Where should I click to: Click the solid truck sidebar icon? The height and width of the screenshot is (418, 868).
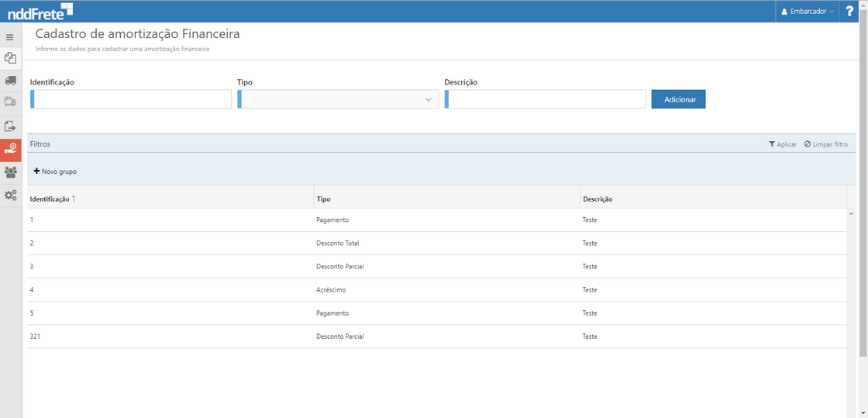[10, 80]
